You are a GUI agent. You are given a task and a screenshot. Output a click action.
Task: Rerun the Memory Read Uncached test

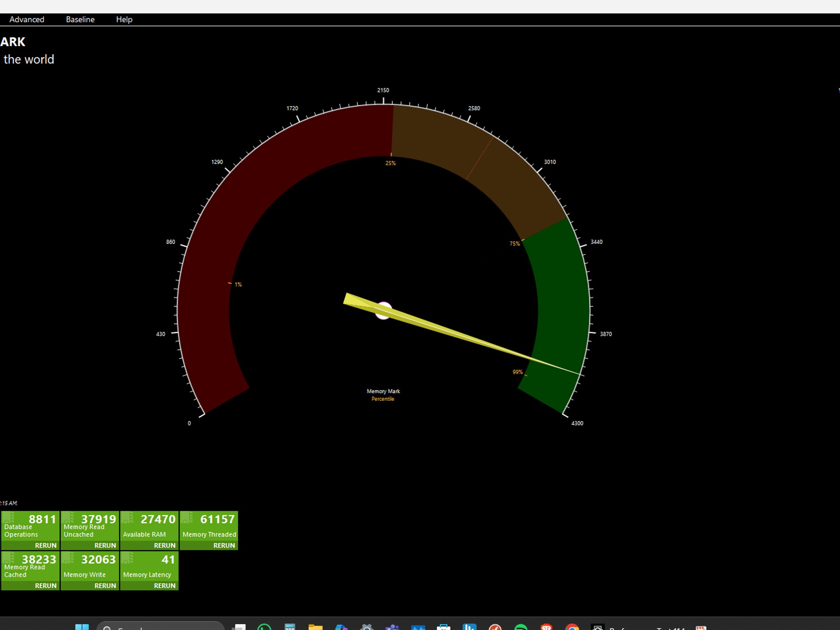pos(105,546)
